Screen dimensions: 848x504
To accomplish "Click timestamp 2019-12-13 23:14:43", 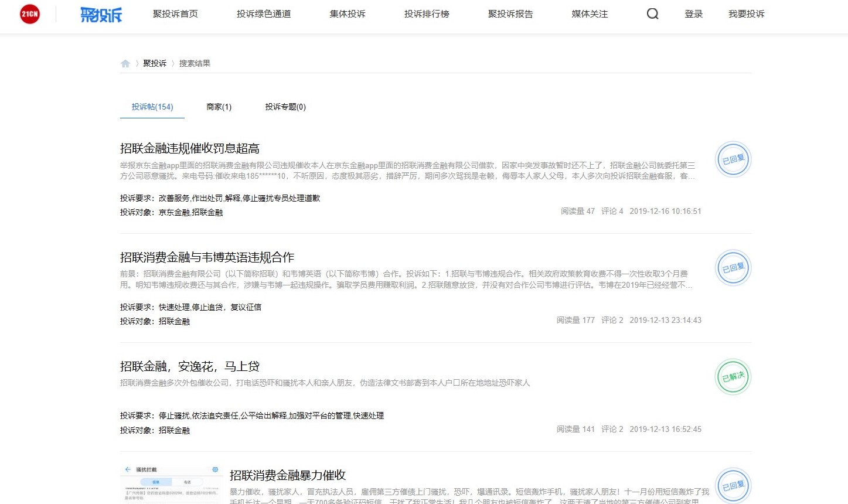I will click(x=665, y=320).
